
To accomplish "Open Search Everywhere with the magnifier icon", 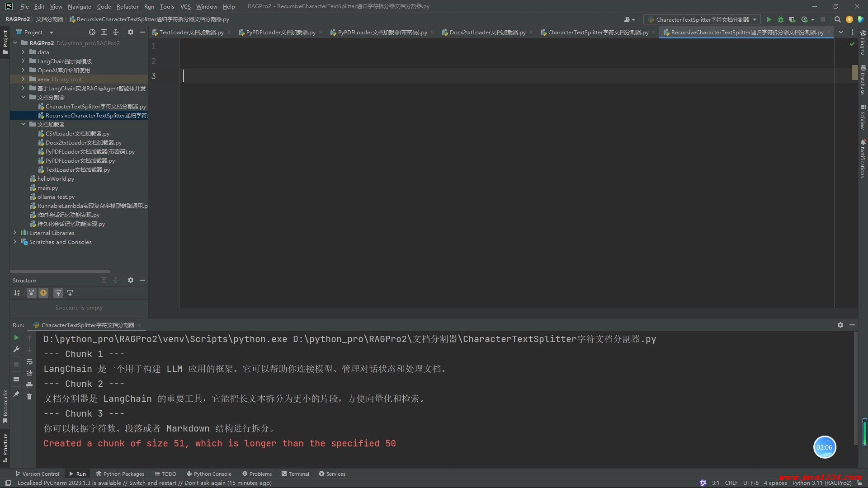I will 837,19.
